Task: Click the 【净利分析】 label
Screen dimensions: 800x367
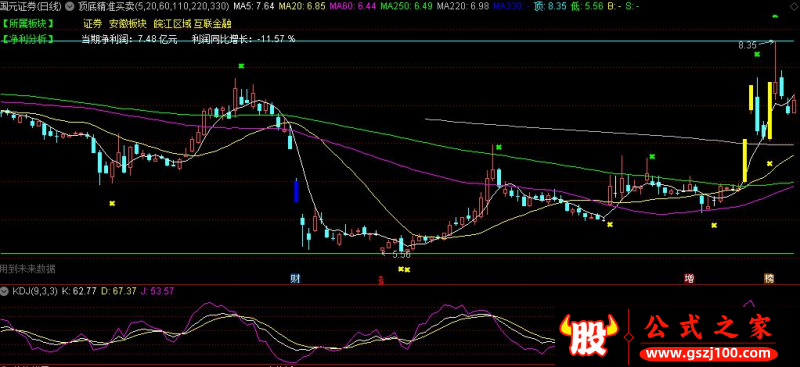Action: click(28, 39)
